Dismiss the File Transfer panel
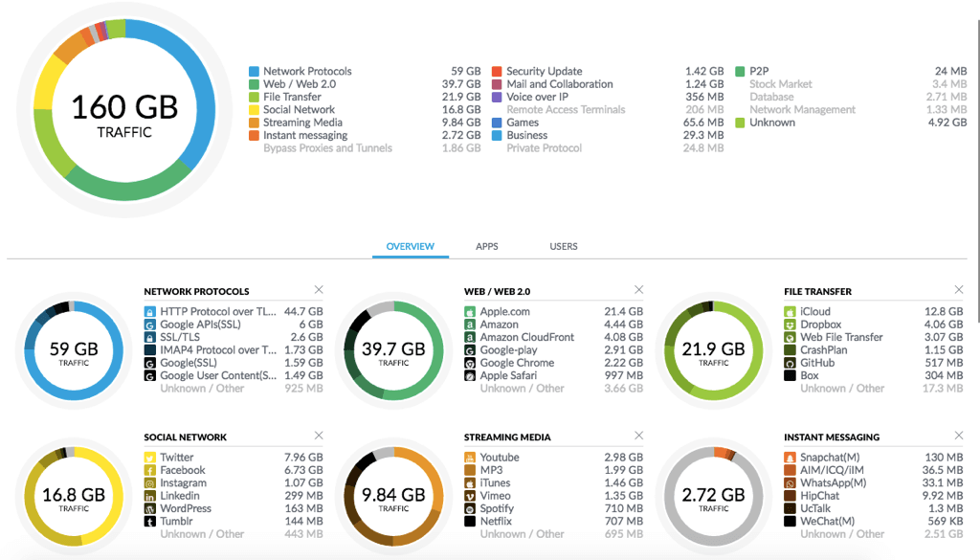The width and height of the screenshot is (980, 560). tap(958, 290)
